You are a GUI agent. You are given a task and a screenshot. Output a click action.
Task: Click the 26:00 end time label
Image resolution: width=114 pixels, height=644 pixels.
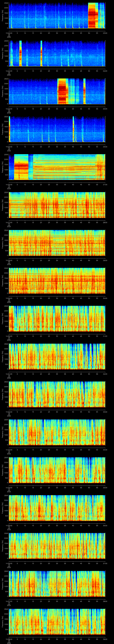tap(105, 147)
